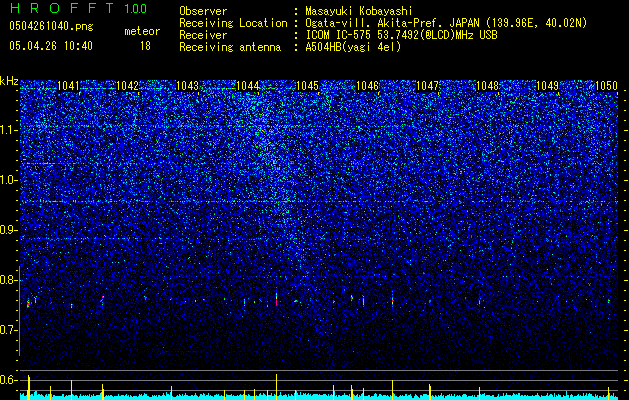
Task: Select filename 0504261040.png
Action: tap(51, 27)
